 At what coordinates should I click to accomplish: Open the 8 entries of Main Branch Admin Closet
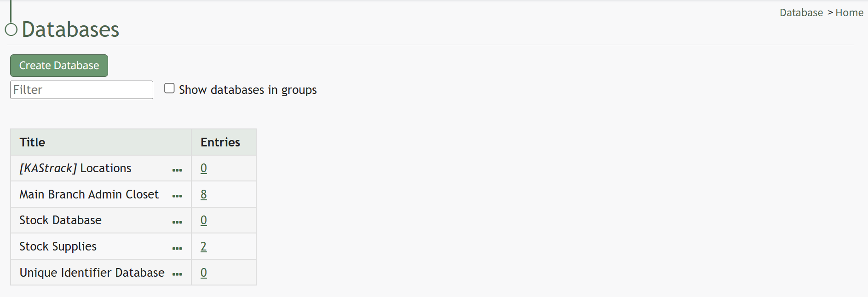[x=204, y=194]
